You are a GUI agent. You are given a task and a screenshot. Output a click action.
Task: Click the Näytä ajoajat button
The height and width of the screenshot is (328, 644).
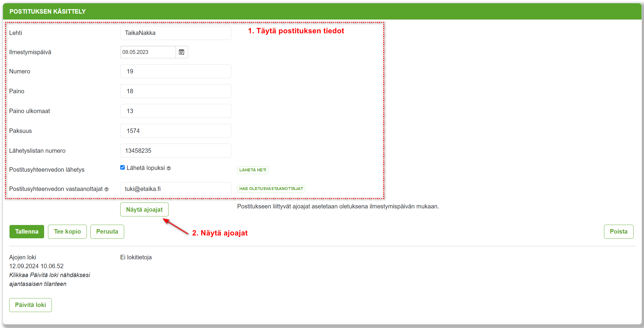point(144,210)
